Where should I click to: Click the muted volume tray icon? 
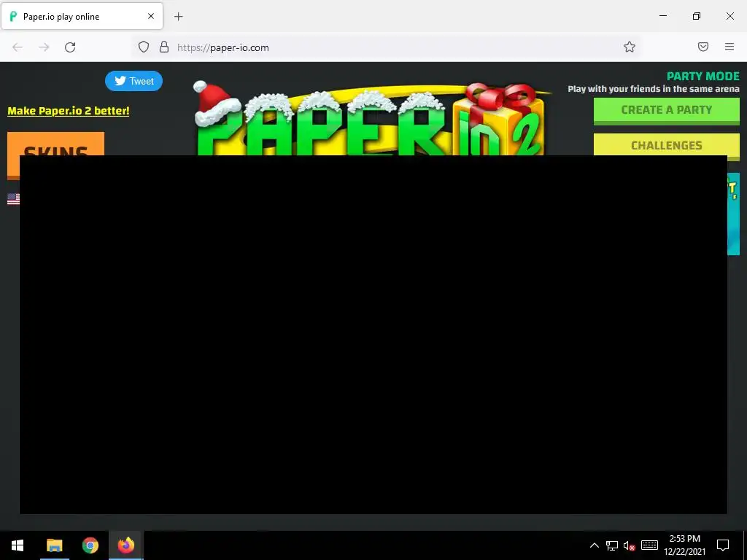630,545
